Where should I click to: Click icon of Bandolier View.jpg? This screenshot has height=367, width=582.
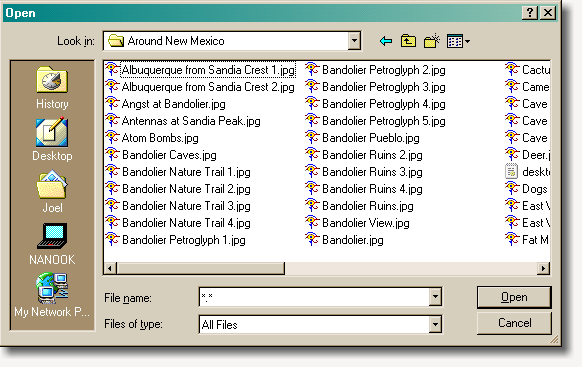312,222
